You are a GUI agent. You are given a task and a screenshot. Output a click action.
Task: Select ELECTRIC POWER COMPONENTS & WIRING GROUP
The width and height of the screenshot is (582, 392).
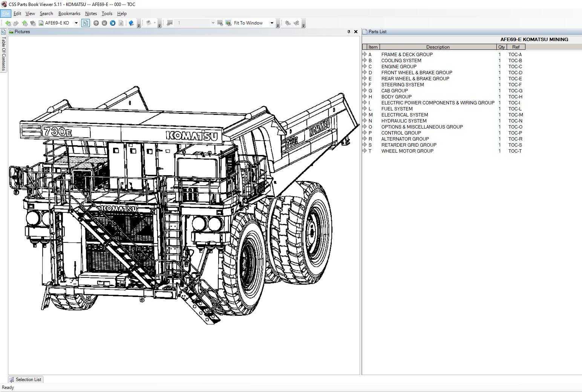click(443, 103)
